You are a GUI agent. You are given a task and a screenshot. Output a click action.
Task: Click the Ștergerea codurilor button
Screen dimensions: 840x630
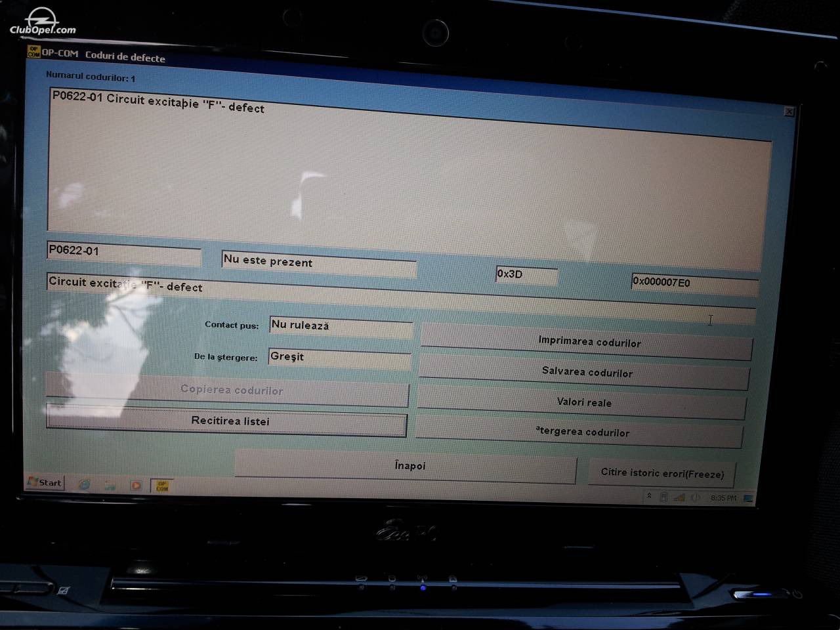579,431
